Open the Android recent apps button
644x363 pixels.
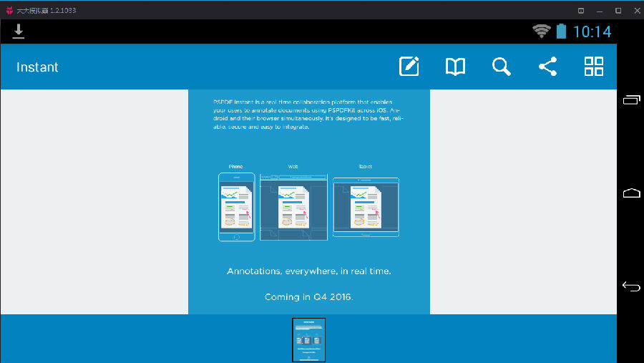click(x=631, y=100)
